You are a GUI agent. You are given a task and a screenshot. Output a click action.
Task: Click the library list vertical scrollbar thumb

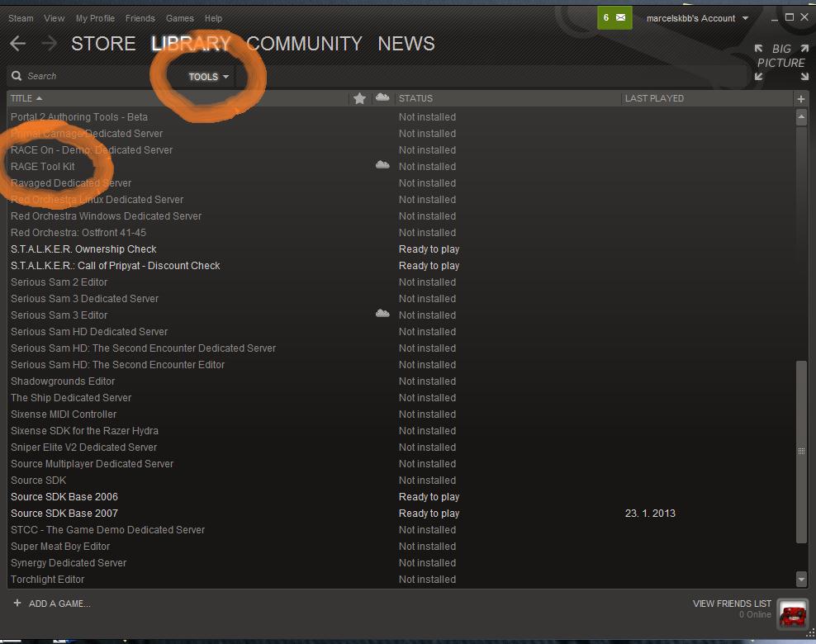pos(800,451)
